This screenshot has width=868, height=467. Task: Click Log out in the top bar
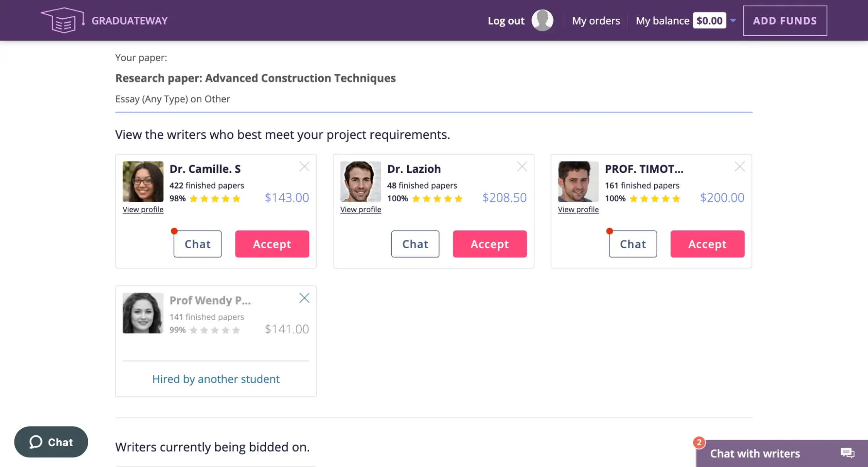[505, 20]
